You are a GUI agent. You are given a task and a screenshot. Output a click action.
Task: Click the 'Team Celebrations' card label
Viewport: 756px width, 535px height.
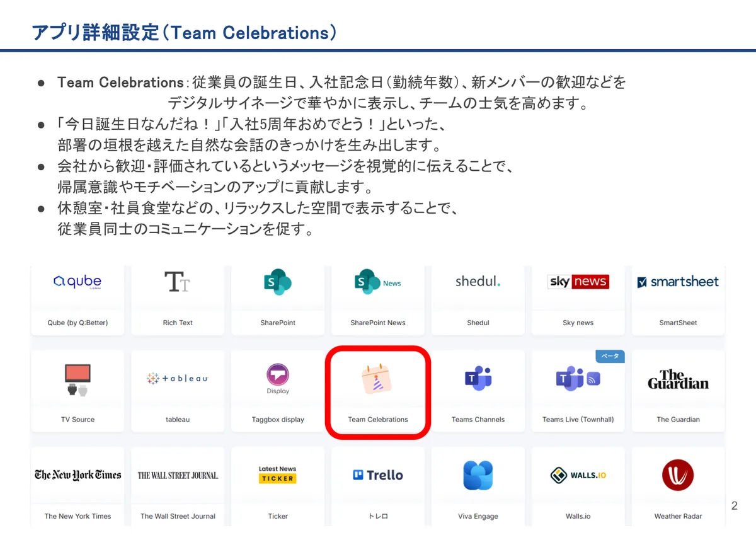click(x=378, y=420)
